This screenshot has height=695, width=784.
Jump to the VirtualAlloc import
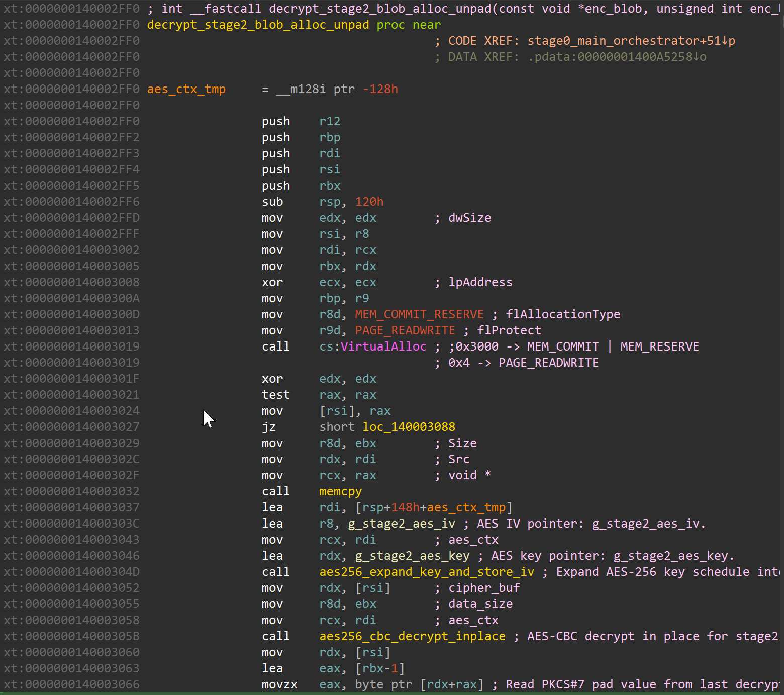point(383,346)
